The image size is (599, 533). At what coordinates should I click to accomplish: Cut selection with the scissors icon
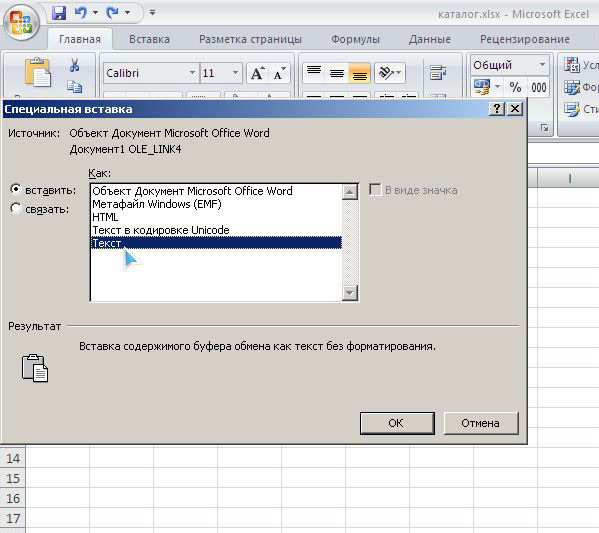(x=74, y=65)
